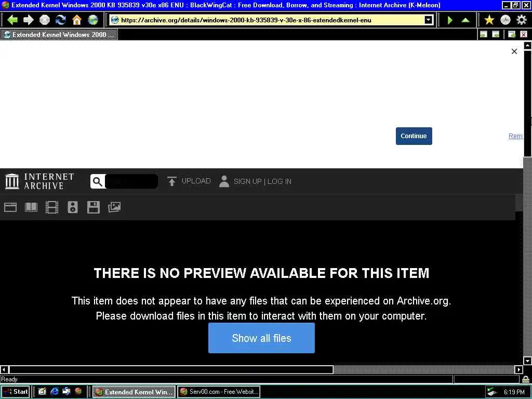Click the horizontal scrollbar thumb

pyautogui.click(x=171, y=369)
